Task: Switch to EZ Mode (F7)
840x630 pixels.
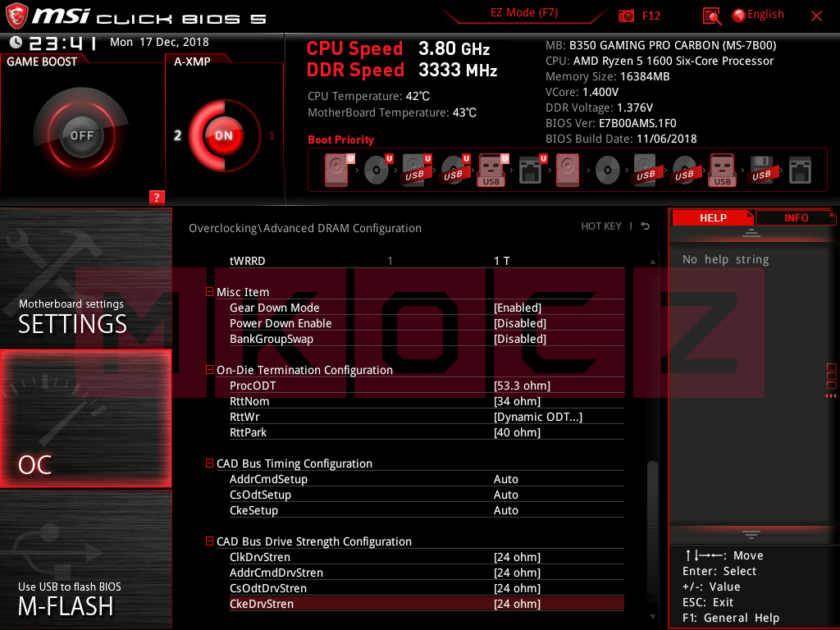Action: [x=524, y=13]
